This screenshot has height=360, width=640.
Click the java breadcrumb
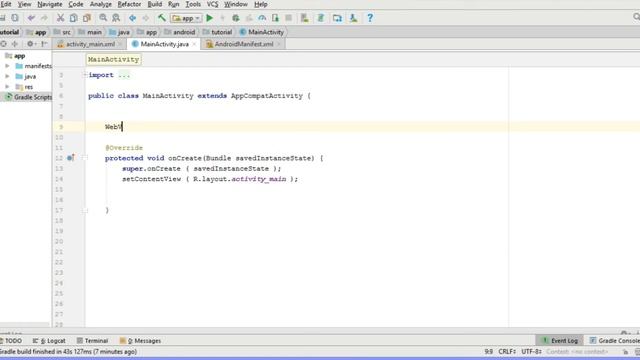120,32
